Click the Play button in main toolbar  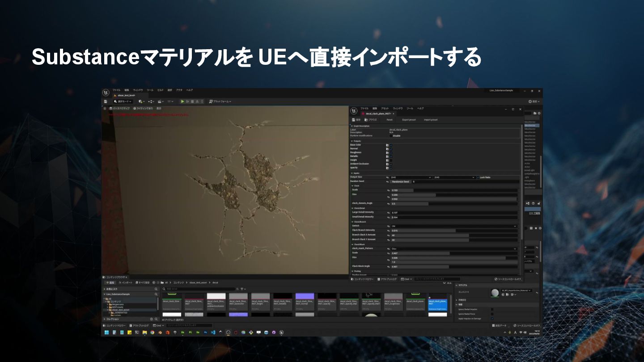182,101
